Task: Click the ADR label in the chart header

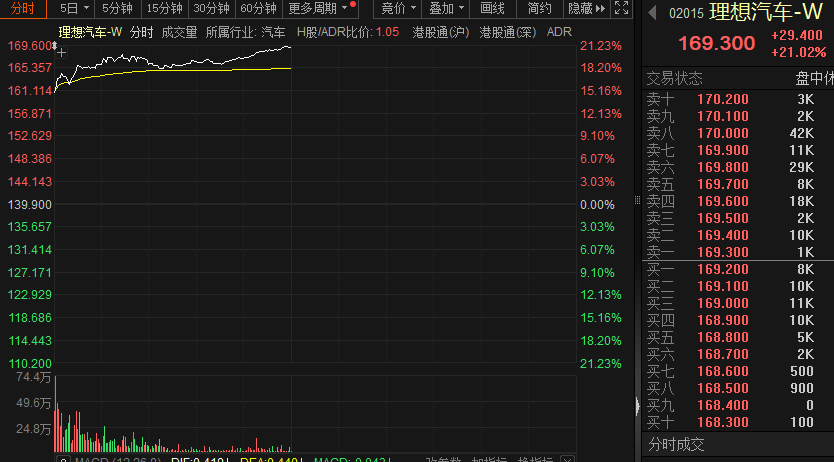Action: click(560, 32)
